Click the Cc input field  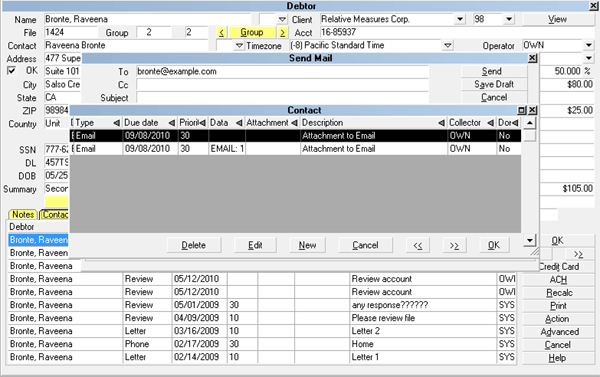pyautogui.click(x=282, y=85)
